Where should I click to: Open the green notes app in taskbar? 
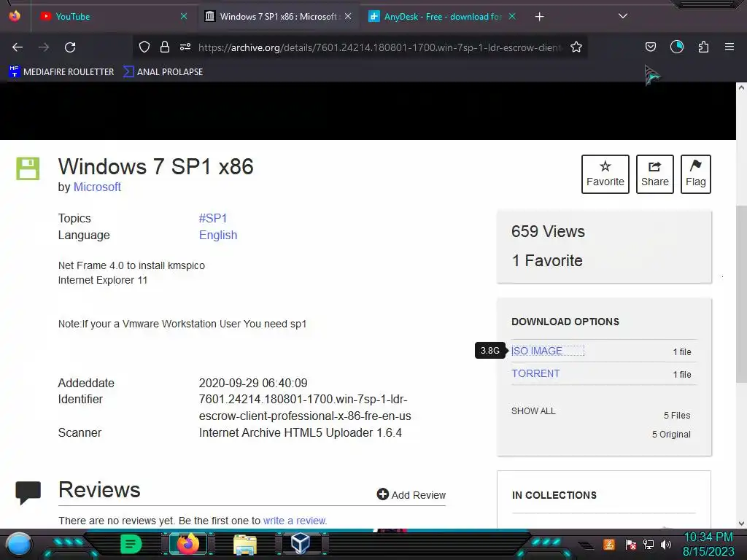pyautogui.click(x=131, y=544)
